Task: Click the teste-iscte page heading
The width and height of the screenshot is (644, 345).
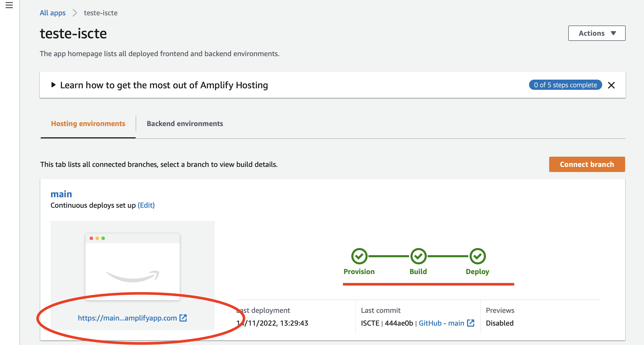Action: click(73, 33)
